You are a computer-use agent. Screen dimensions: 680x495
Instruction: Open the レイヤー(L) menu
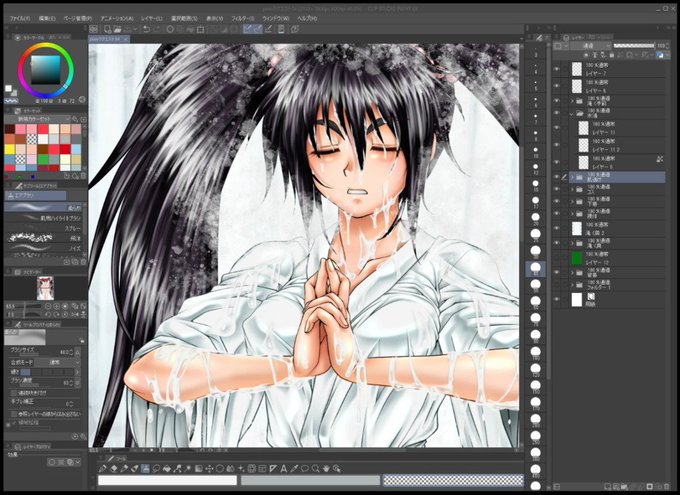pyautogui.click(x=151, y=19)
